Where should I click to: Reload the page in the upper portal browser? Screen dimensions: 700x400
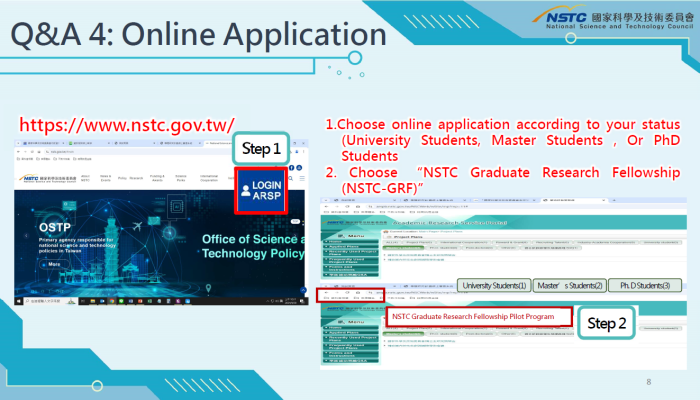[347, 207]
